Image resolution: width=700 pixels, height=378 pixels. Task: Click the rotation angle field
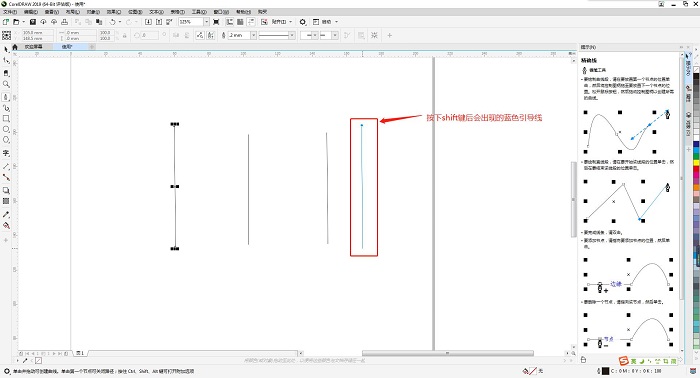pos(149,35)
